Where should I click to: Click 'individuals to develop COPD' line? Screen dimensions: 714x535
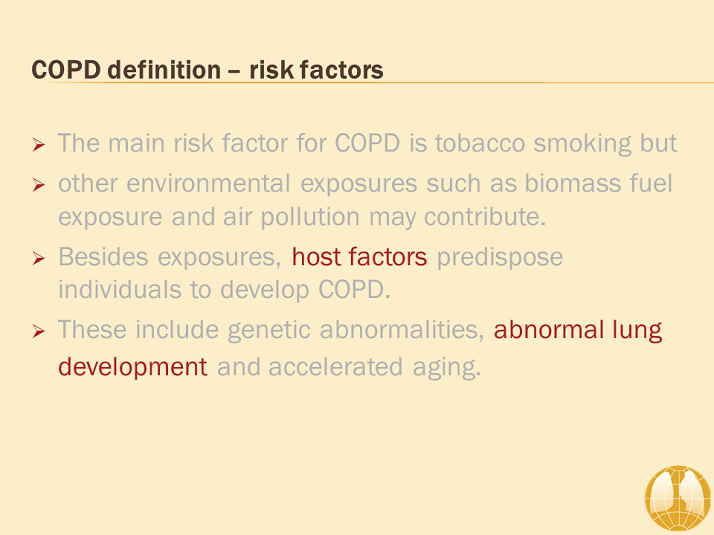tap(224, 290)
